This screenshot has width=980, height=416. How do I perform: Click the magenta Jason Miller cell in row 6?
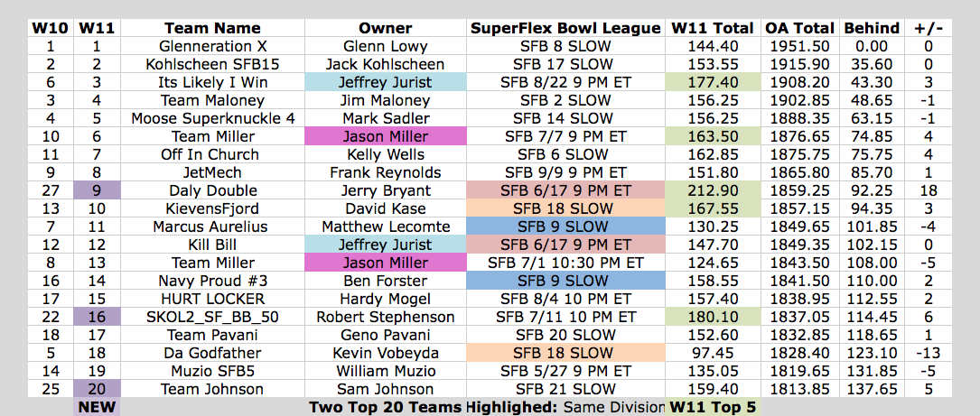pyautogui.click(x=386, y=136)
